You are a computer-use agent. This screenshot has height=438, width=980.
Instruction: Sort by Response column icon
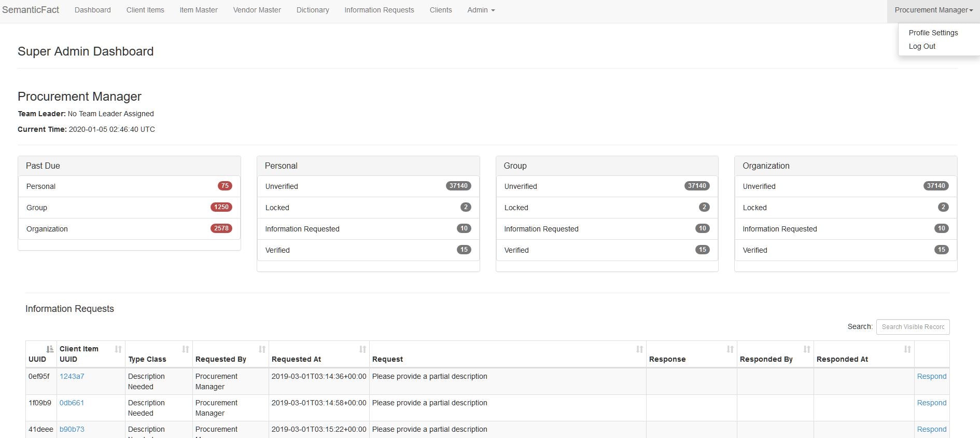[x=731, y=349]
